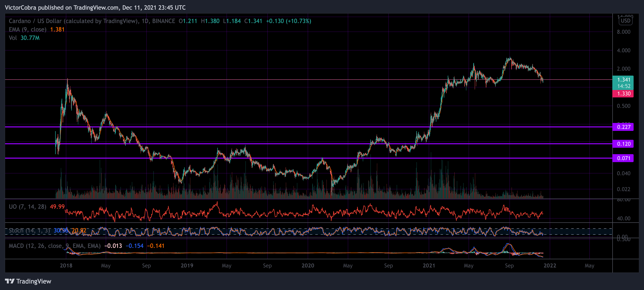Click the UO value 49.99
This screenshot has width=644, height=290.
(x=57, y=207)
